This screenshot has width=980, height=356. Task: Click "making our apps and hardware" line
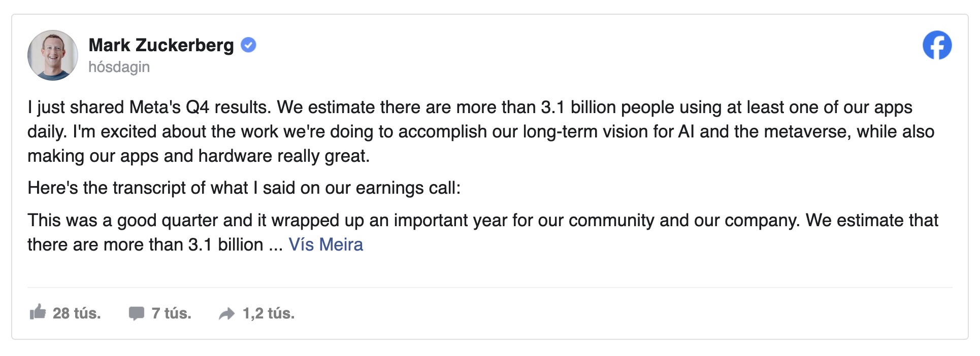pos(199,156)
